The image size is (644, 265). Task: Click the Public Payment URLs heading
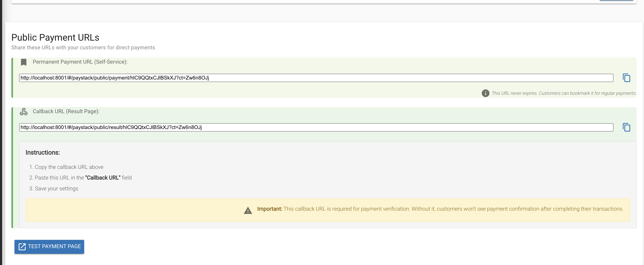pyautogui.click(x=55, y=38)
